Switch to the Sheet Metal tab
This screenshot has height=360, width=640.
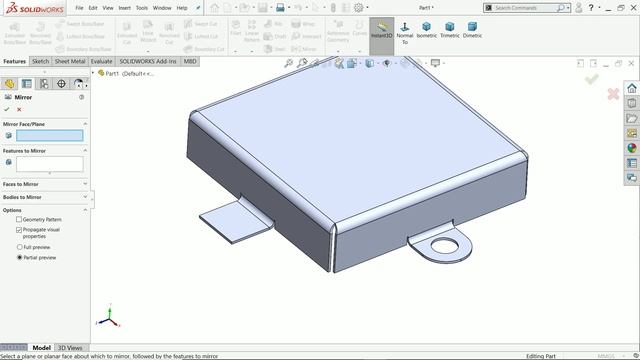[x=70, y=61]
